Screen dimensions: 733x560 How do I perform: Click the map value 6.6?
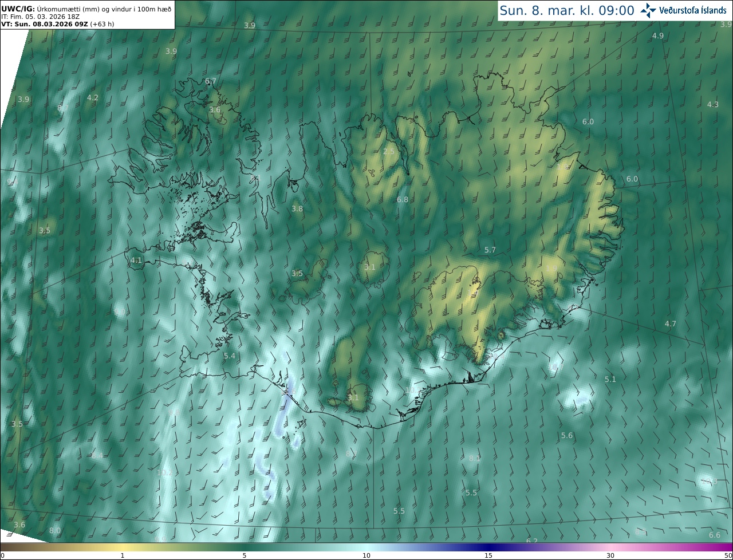[715, 535]
